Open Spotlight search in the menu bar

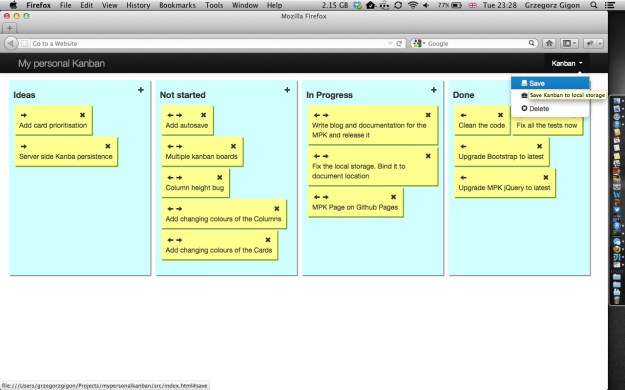[x=594, y=5]
